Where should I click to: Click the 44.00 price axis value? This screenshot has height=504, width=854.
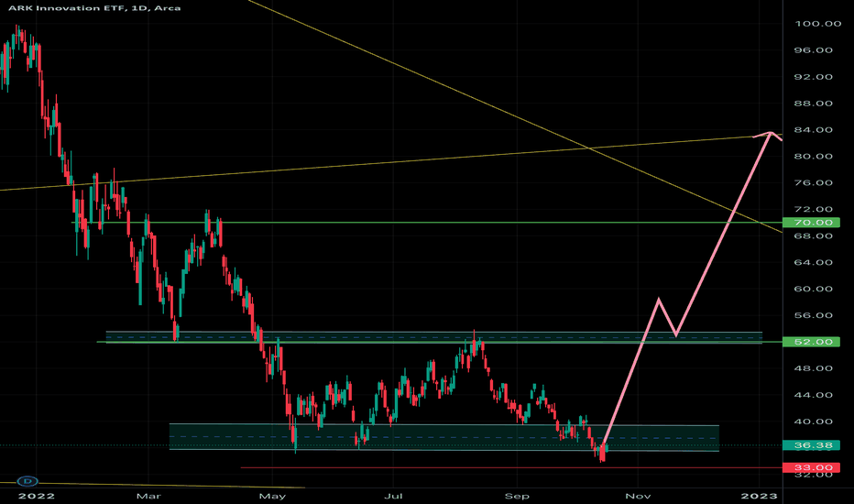point(814,395)
